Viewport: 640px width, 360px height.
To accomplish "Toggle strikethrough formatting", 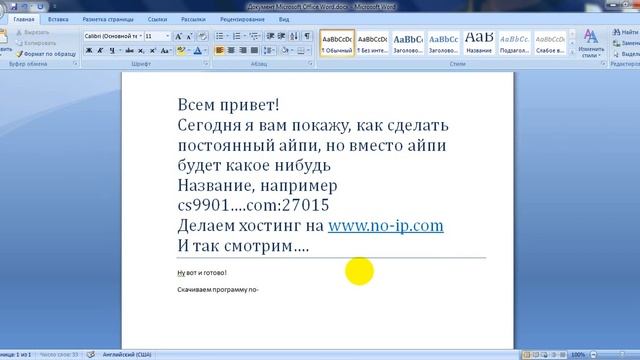I will pos(129,51).
